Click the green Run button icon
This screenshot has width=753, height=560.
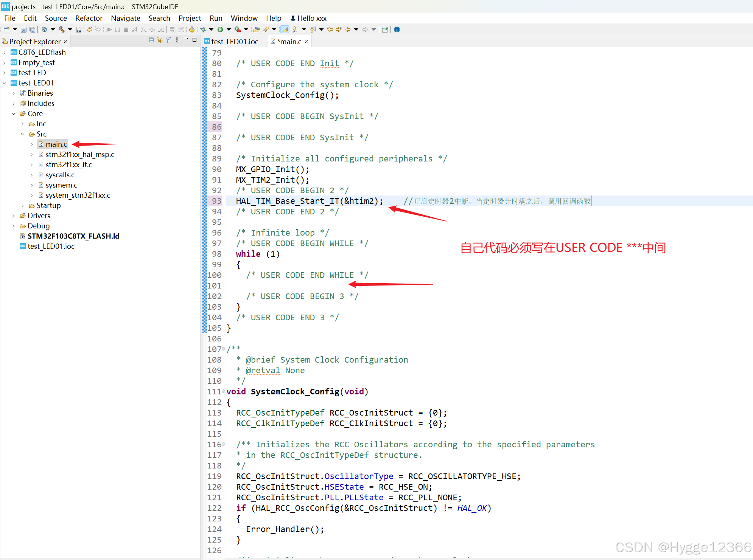(x=220, y=29)
